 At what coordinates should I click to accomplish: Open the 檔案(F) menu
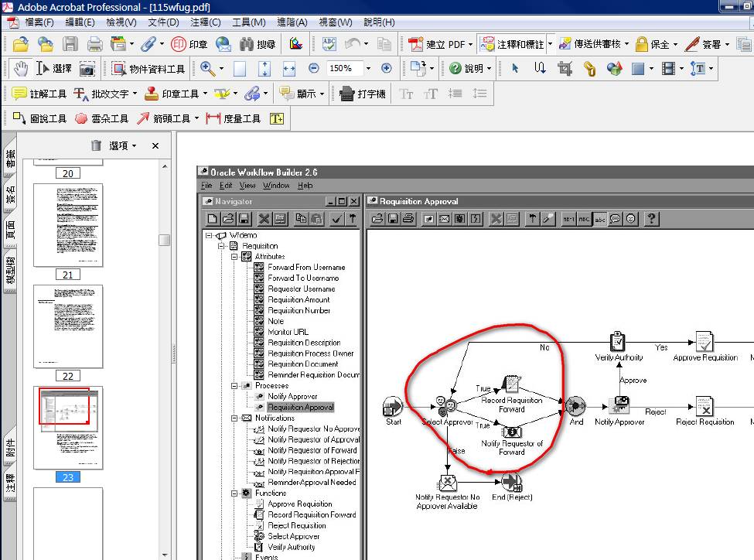tap(39, 22)
